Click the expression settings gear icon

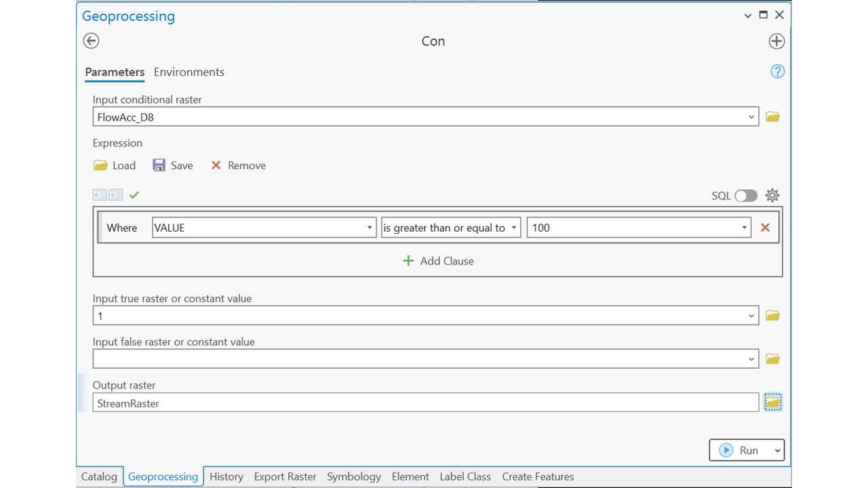(772, 196)
